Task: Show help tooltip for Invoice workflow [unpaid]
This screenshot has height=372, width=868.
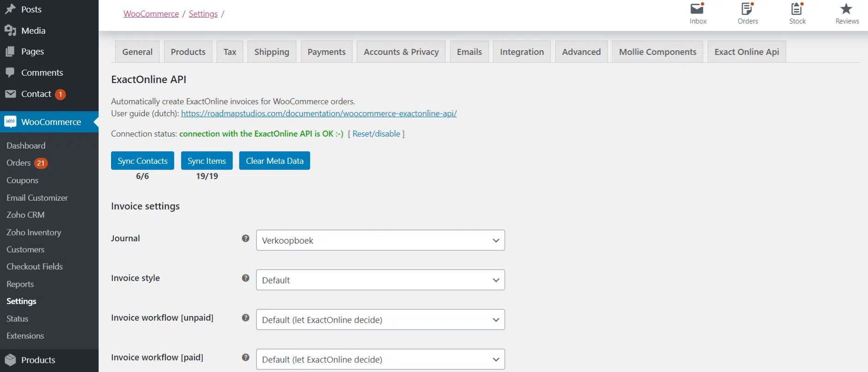Action: (x=245, y=318)
